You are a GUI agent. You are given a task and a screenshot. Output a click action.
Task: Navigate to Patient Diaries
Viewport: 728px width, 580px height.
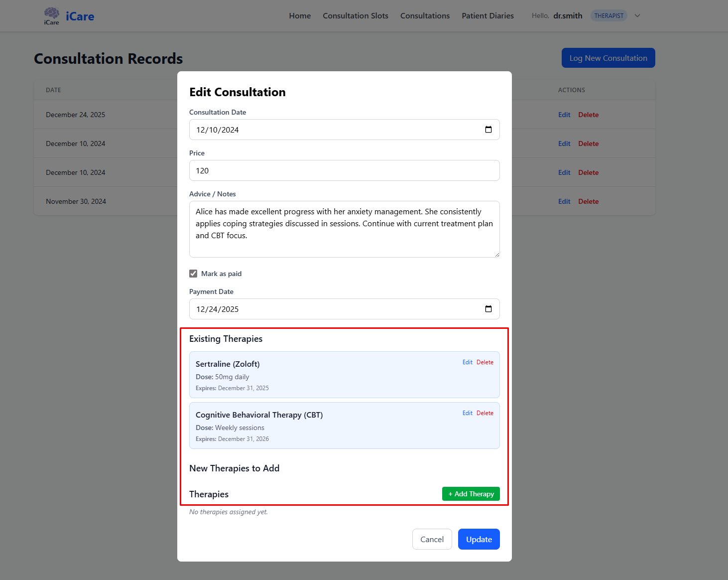point(487,16)
